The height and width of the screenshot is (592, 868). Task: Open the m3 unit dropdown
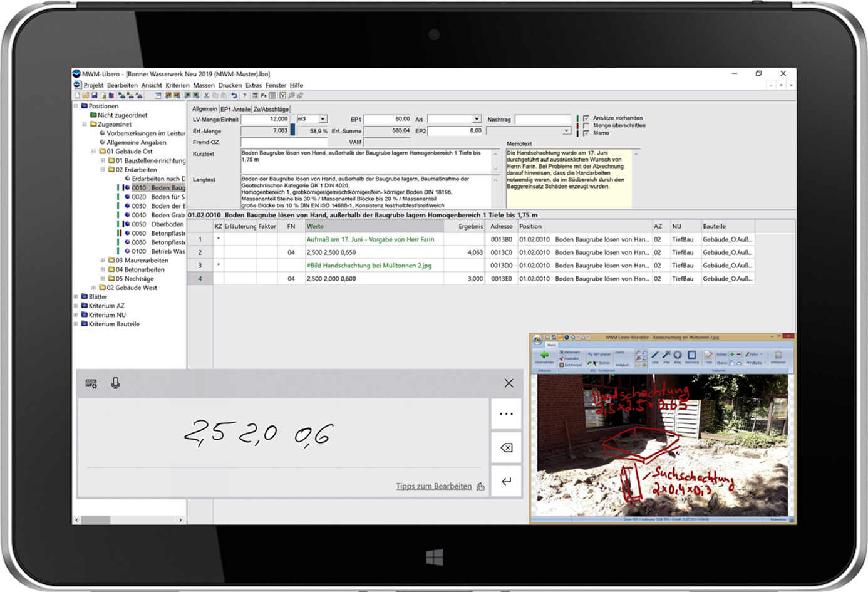pos(323,119)
